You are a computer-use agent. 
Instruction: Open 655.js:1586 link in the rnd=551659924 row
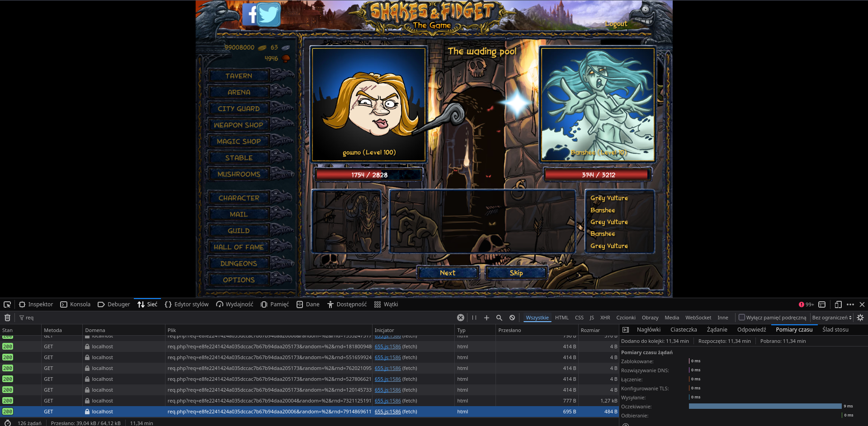[x=388, y=357]
